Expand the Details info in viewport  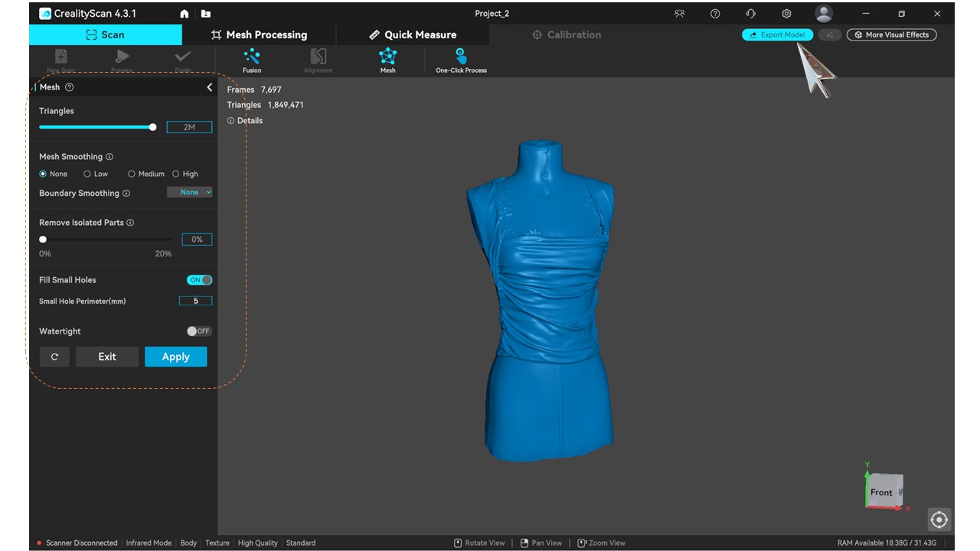point(245,121)
